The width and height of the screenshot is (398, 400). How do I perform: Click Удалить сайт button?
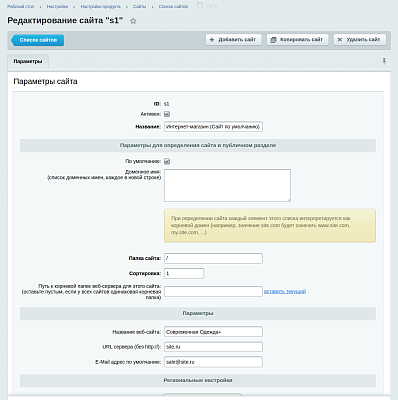pyautogui.click(x=360, y=40)
